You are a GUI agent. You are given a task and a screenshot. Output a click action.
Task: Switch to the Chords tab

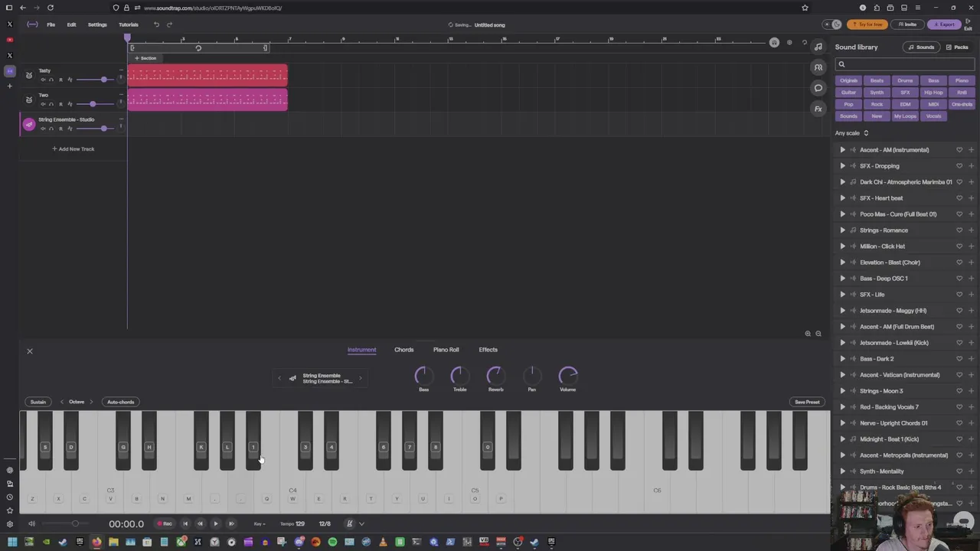[403, 350]
